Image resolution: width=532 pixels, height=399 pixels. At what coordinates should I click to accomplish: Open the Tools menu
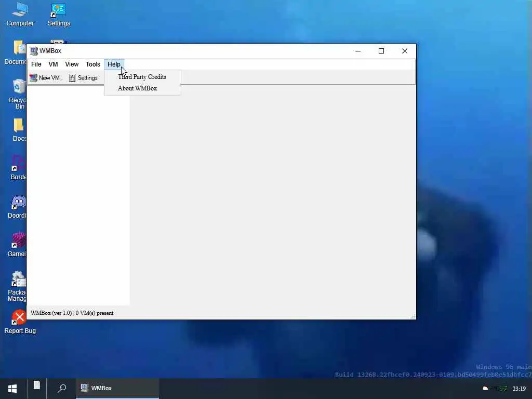click(x=92, y=64)
